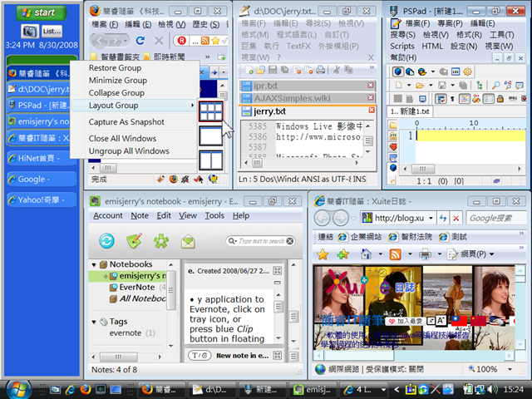Click the List... button under start
The width and height of the screenshot is (532, 399).
point(52,32)
